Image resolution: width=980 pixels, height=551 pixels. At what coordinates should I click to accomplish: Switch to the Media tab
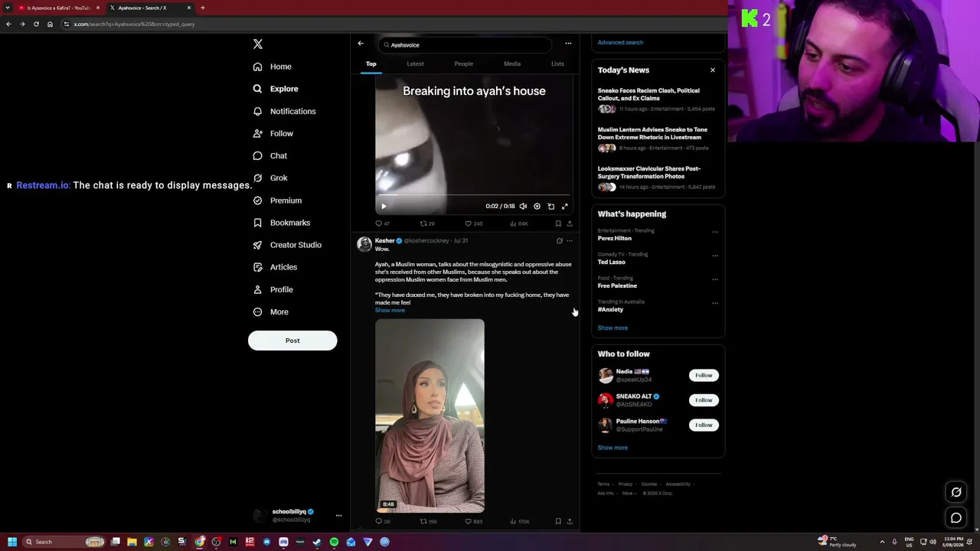512,64
